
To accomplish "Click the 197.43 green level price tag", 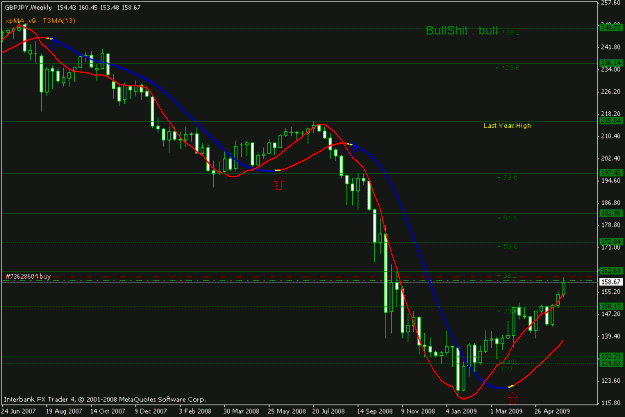I will coord(611,173).
